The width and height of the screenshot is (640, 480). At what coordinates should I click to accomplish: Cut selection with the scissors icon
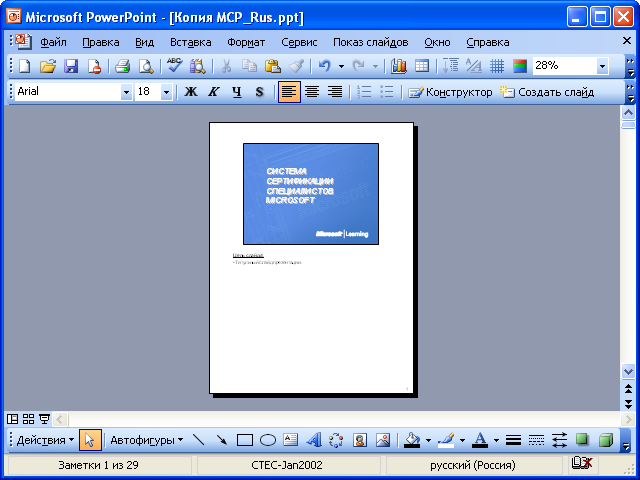tap(226, 66)
